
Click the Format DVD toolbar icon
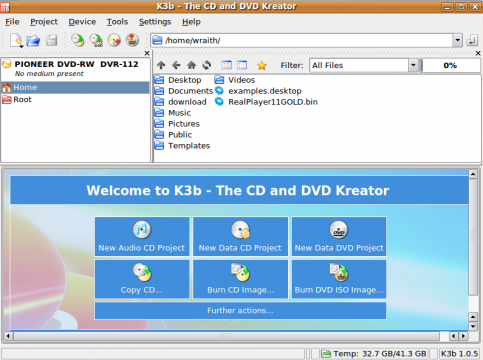point(132,40)
